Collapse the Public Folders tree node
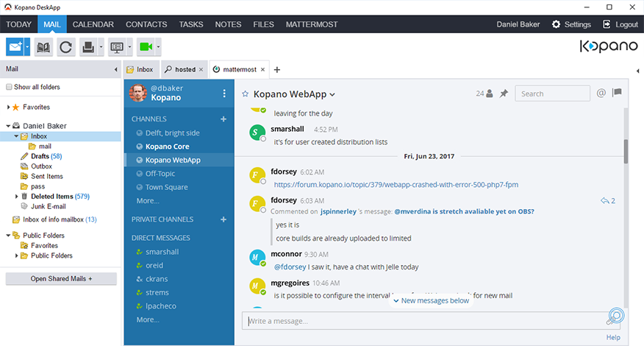Screen dimensions: 644x346 (8, 236)
